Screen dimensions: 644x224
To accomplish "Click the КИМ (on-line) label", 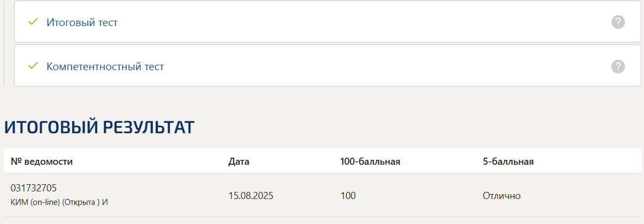I will click(35, 203).
